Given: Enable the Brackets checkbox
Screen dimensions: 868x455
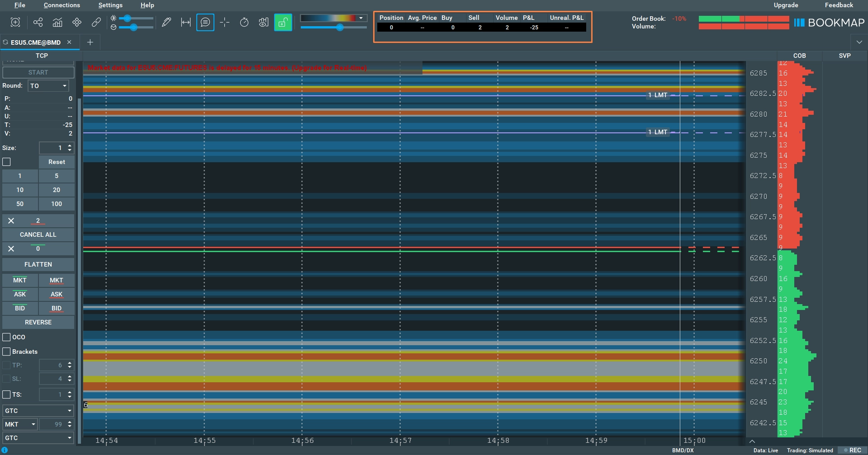Looking at the screenshot, I should point(6,352).
